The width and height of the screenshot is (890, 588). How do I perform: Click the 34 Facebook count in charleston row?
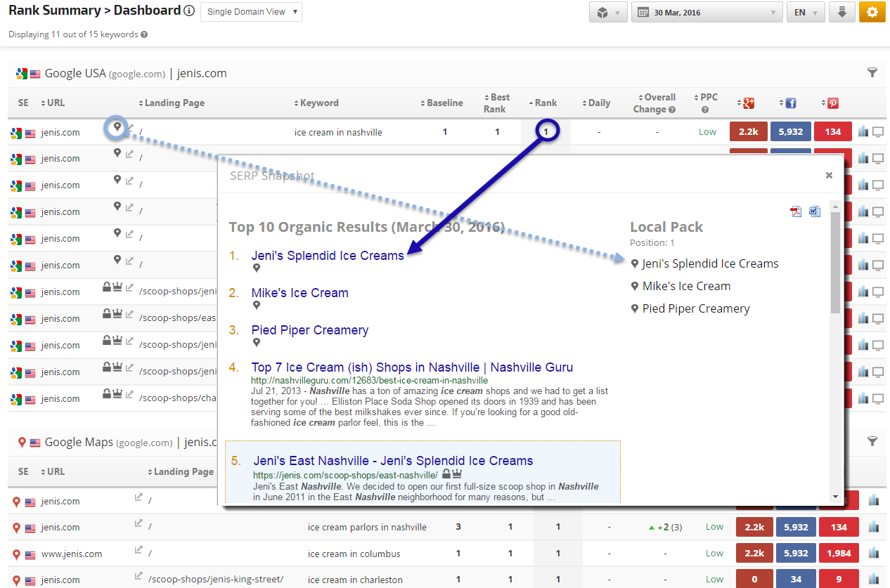(796, 579)
